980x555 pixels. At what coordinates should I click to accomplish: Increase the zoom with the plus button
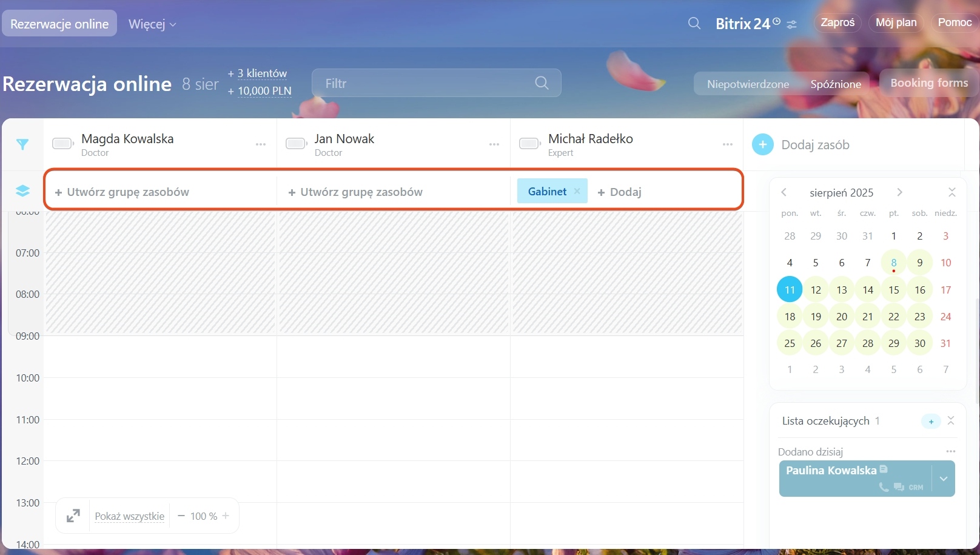click(x=226, y=516)
